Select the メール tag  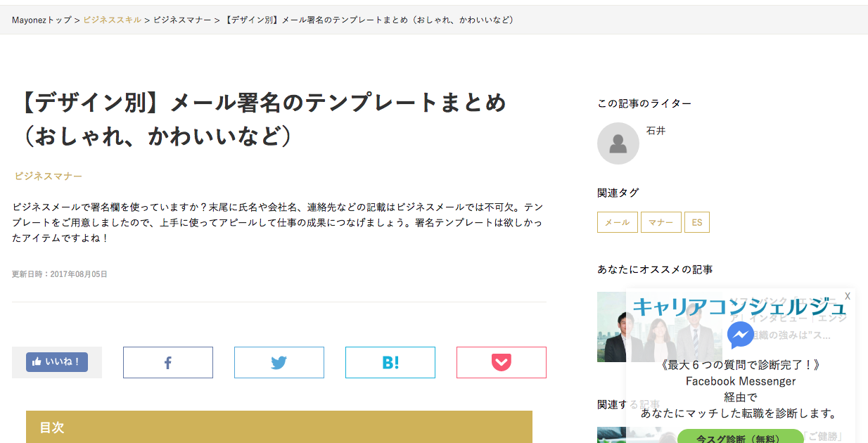coord(618,222)
